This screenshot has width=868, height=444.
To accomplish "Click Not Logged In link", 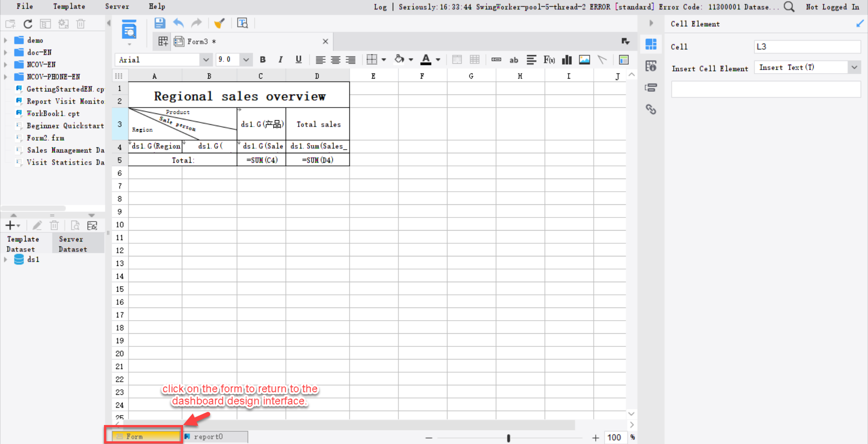I will pos(832,7).
